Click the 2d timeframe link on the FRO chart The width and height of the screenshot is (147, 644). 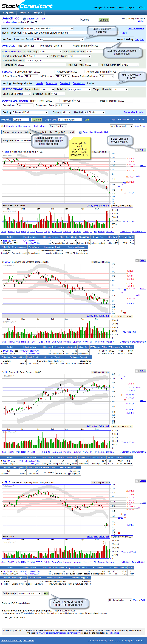click(x=88, y=206)
